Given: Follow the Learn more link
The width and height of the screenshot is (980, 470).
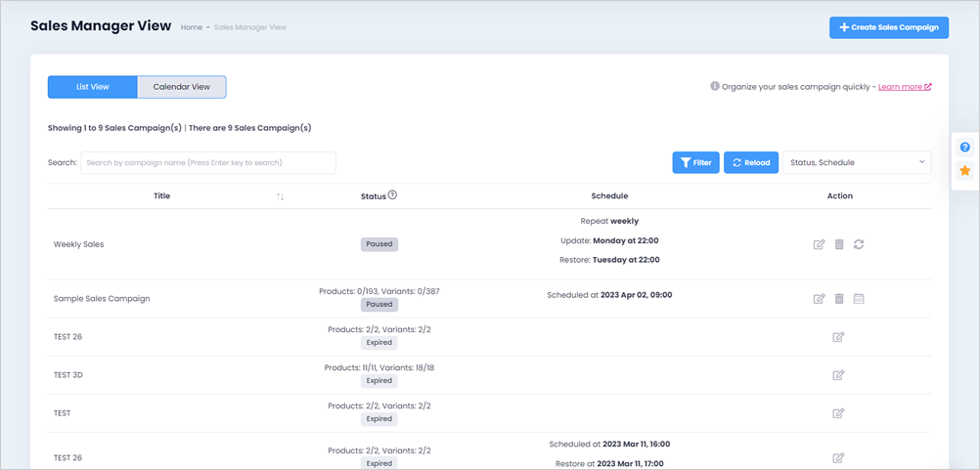Looking at the screenshot, I should point(905,87).
